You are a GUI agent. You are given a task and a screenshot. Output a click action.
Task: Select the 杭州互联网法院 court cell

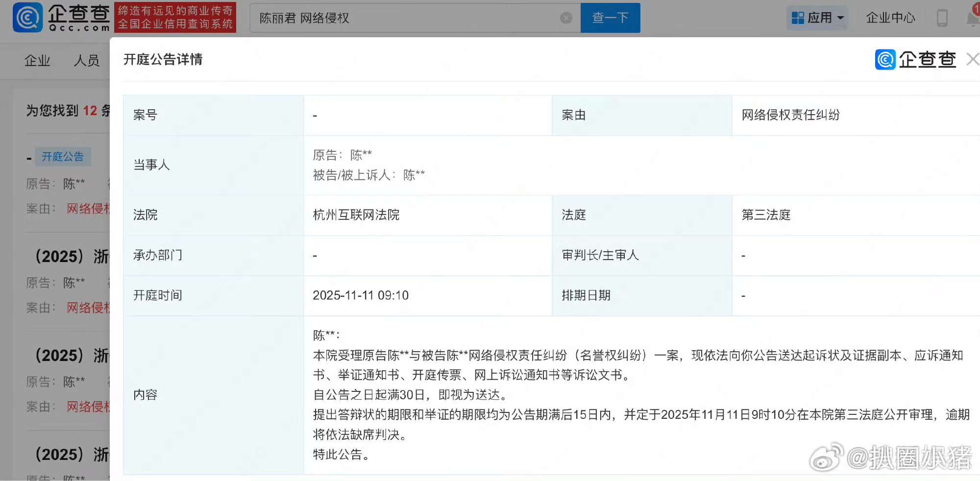pos(428,215)
